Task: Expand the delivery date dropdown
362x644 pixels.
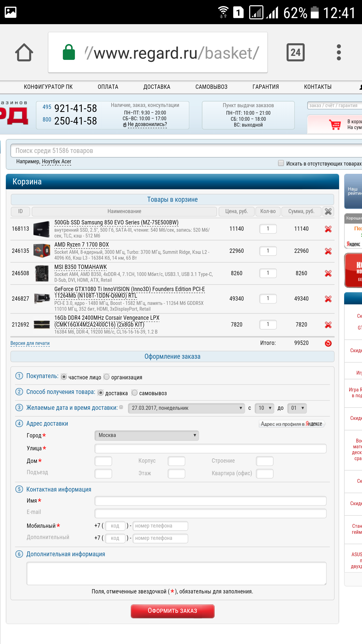Action: (x=186, y=408)
